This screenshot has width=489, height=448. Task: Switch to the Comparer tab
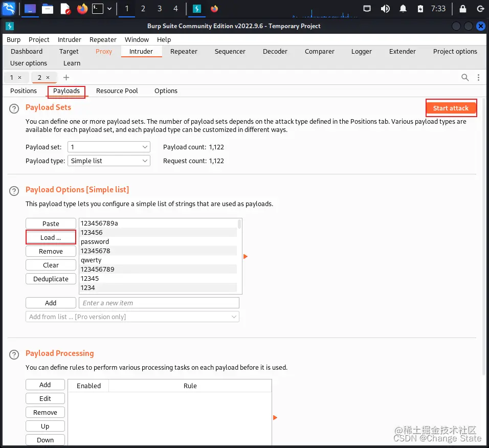point(319,52)
